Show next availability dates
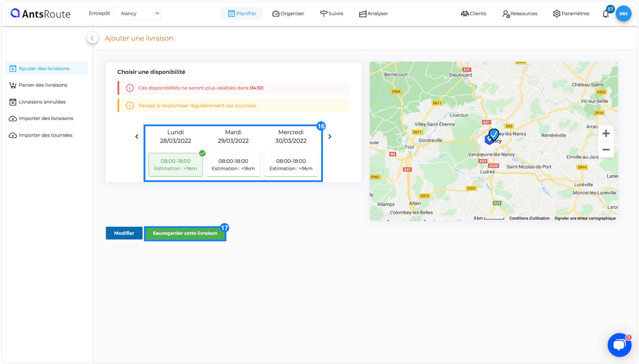639x364 pixels. pos(330,136)
